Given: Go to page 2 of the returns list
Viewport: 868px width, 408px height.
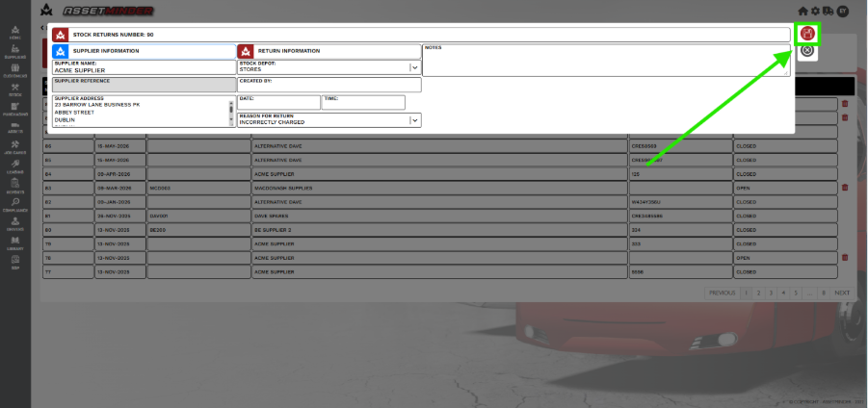Looking at the screenshot, I should [758, 293].
